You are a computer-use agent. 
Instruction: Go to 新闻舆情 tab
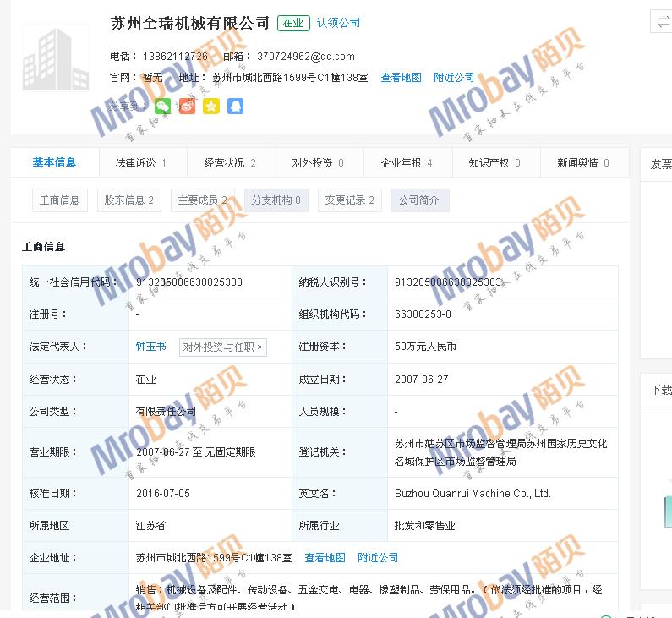(582, 163)
